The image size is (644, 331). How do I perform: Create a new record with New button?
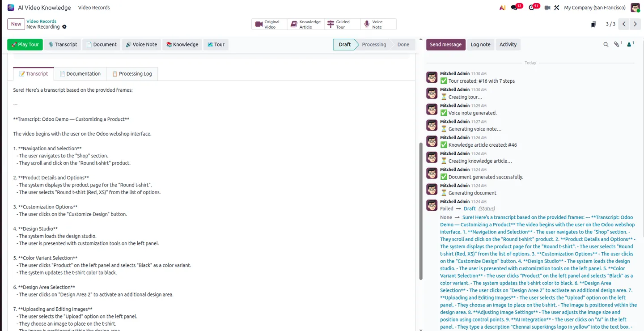click(16, 24)
